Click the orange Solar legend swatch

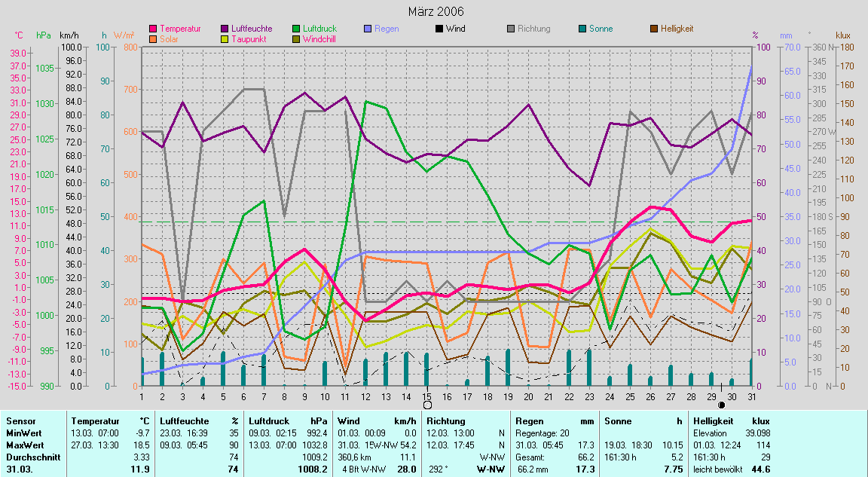pos(154,38)
